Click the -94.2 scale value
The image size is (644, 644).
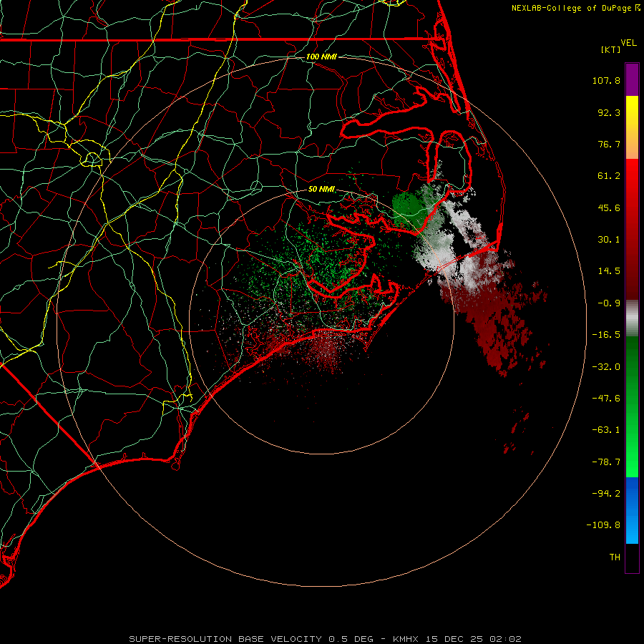[x=606, y=494]
